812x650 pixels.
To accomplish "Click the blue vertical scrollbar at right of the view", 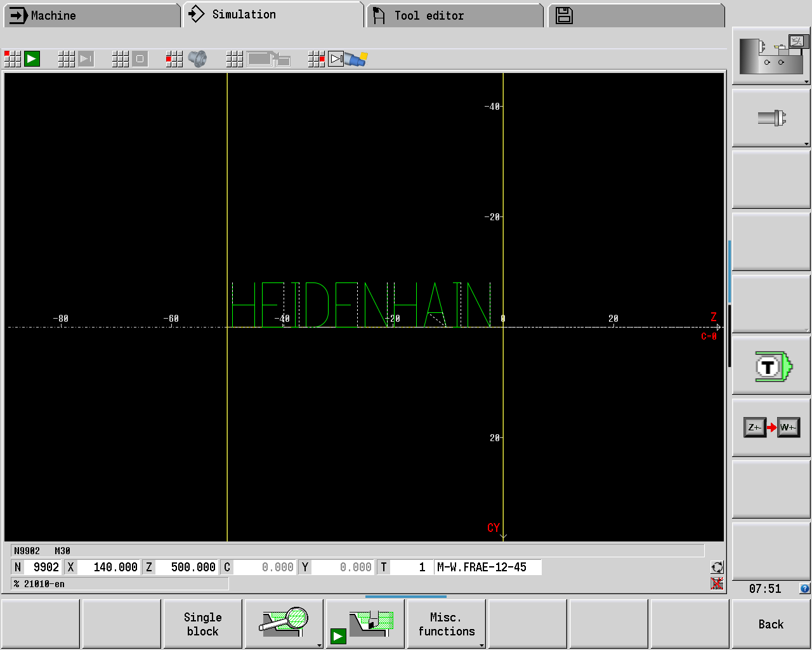I will coord(730,272).
